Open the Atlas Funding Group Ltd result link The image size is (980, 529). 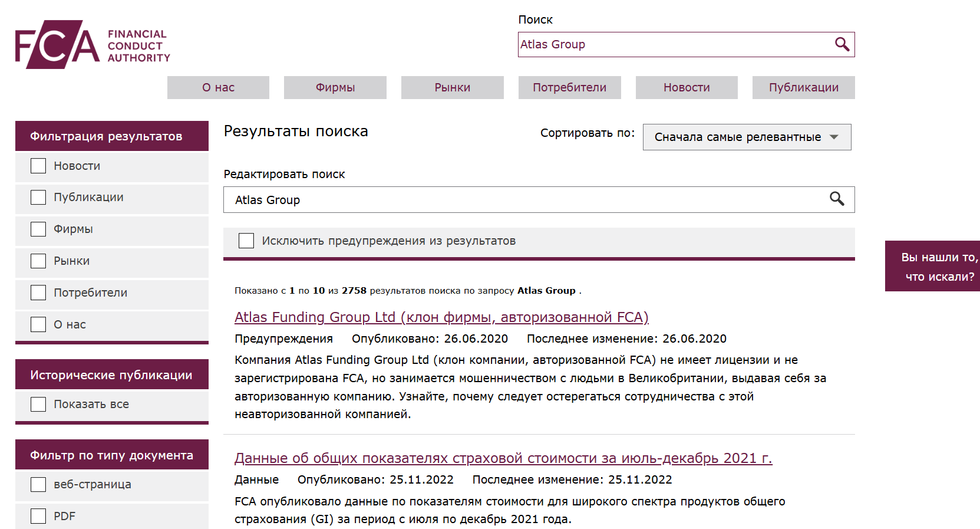pyautogui.click(x=441, y=317)
